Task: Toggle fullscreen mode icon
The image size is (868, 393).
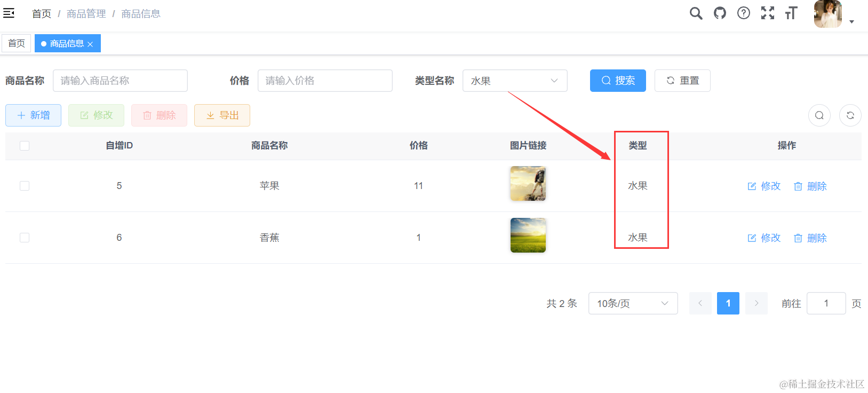Action: point(767,13)
